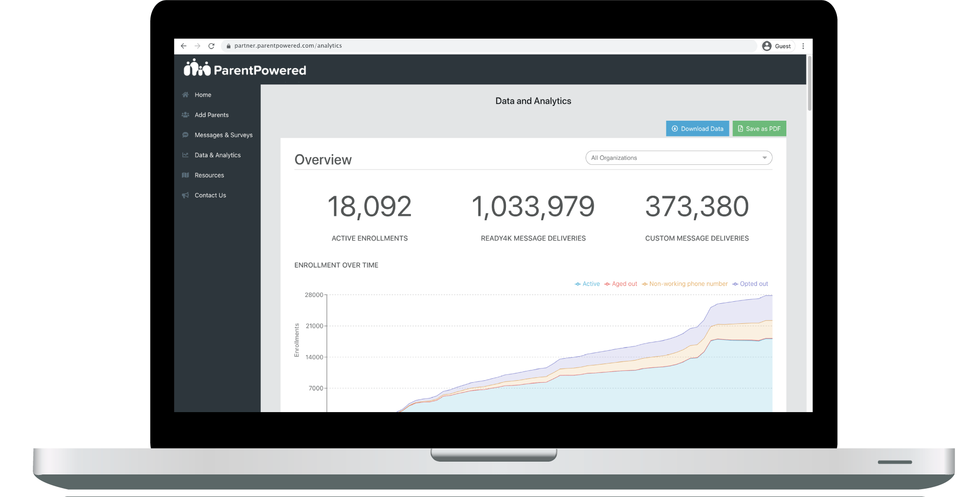Open Messages & Surveys in sidebar
980x497 pixels.
coord(224,135)
